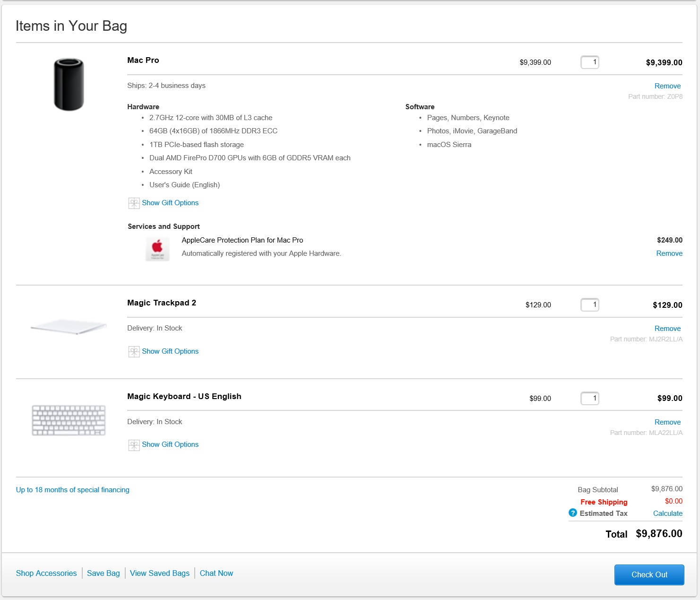Click the Mac Pro product title
This screenshot has width=700, height=600.
pyautogui.click(x=143, y=60)
